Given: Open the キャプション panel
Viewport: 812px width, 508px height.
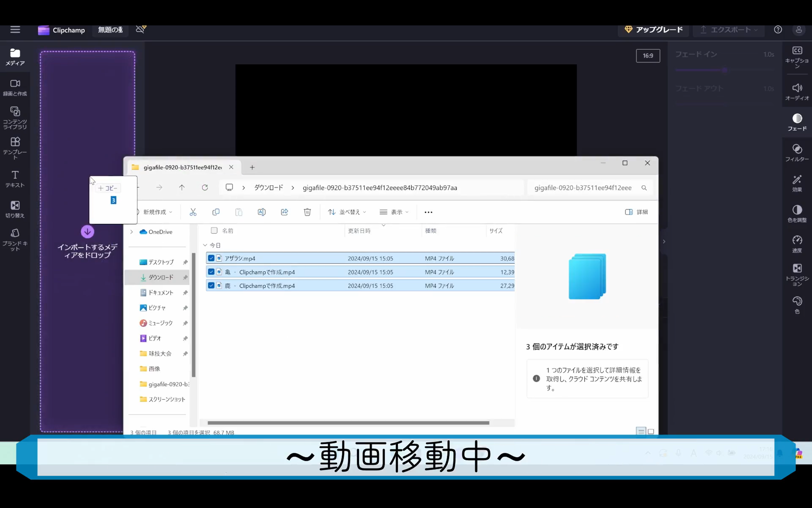Looking at the screenshot, I should pos(797,57).
